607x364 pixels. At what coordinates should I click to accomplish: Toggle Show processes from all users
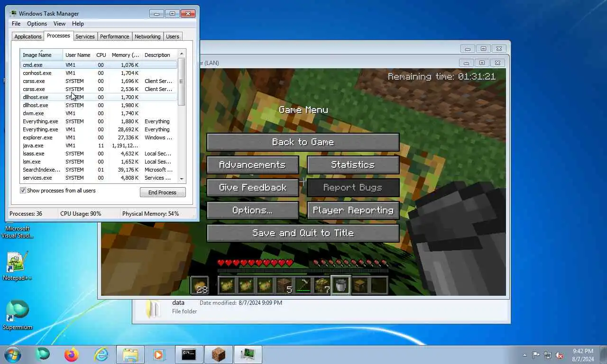click(23, 191)
